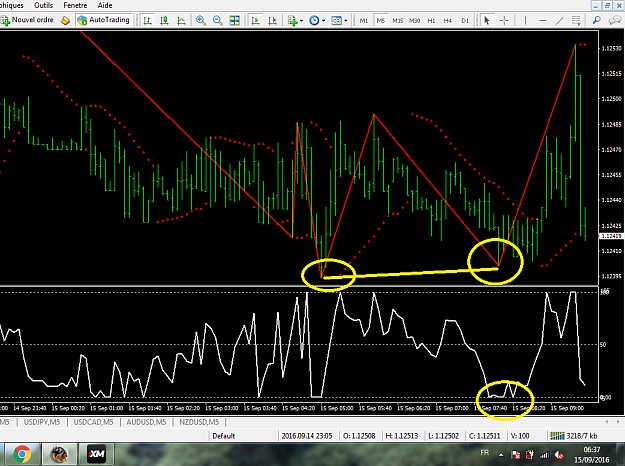
Task: Switch to the AUDUSD,M5 chart tab
Action: pos(146,422)
